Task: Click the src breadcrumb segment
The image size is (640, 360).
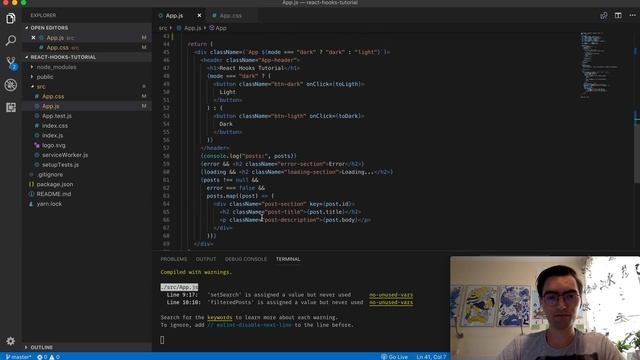Action: [x=163, y=28]
